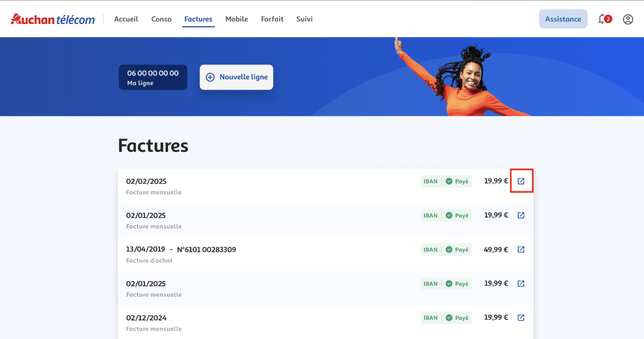Open the Suivi tab
This screenshot has width=644, height=339.
pyautogui.click(x=304, y=19)
